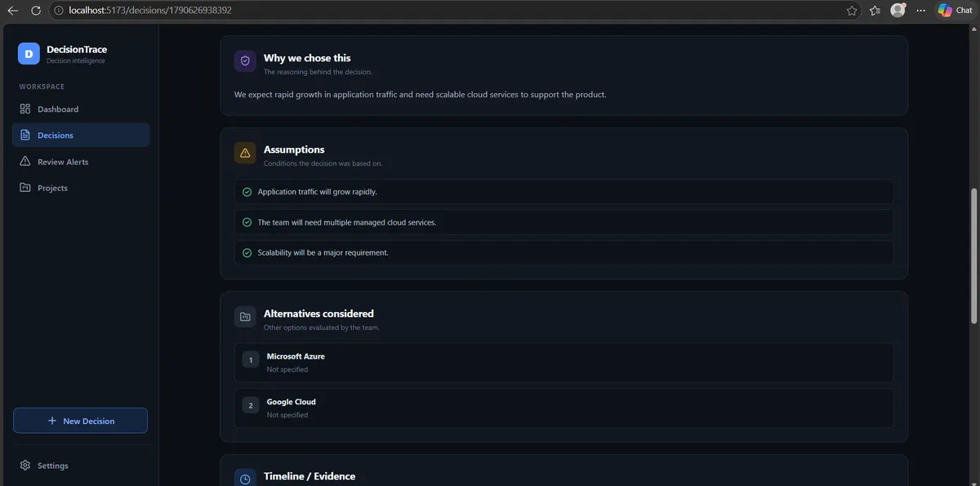Toggle check for multiple managed cloud services
Image resolution: width=980 pixels, height=486 pixels.
[247, 222]
